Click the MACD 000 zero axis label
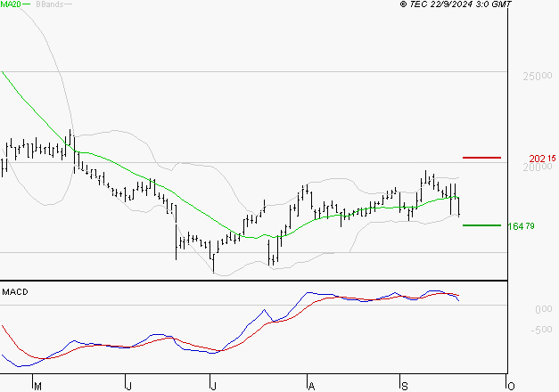Screen dimensions: 559x392 [x=543, y=309]
